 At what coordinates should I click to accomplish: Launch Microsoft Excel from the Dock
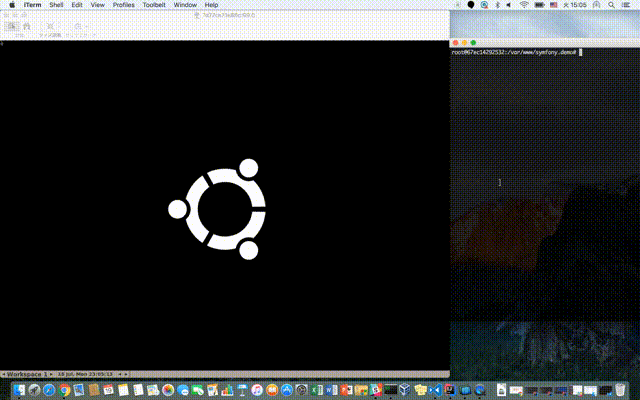point(316,390)
